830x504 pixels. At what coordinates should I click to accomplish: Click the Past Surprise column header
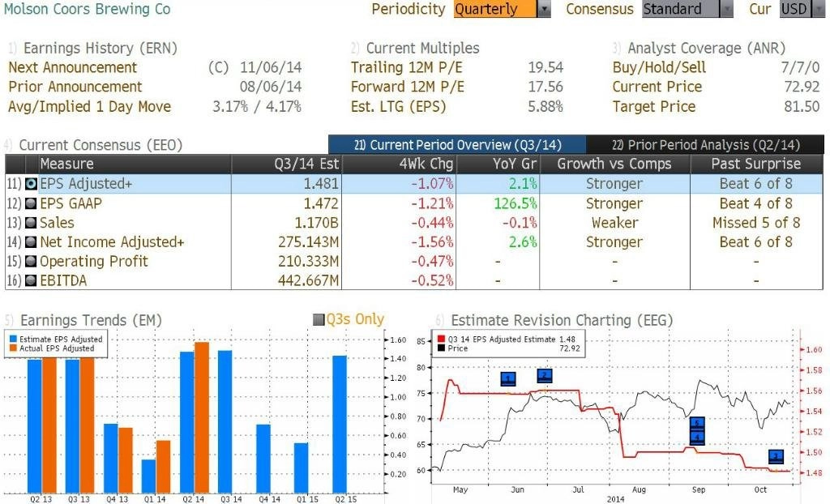coord(756,164)
